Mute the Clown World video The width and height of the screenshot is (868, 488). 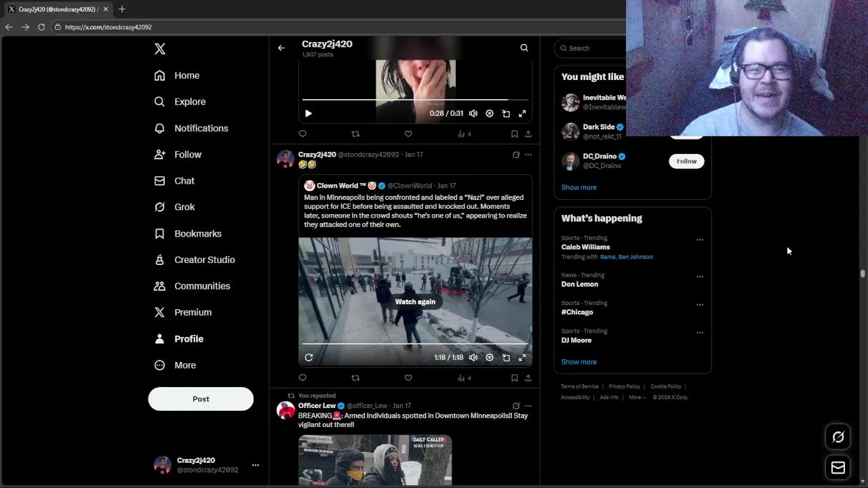pos(473,358)
